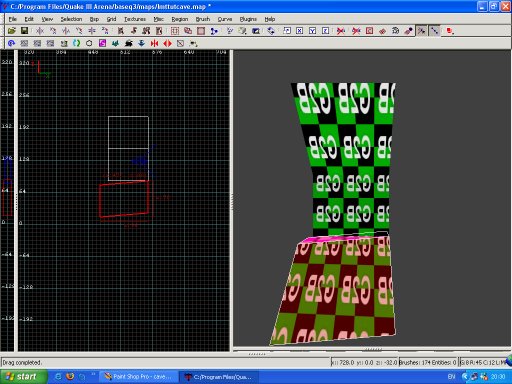Image resolution: width=512 pixels, height=384 pixels.
Task: Click the Windows start button
Action: [x=23, y=377]
